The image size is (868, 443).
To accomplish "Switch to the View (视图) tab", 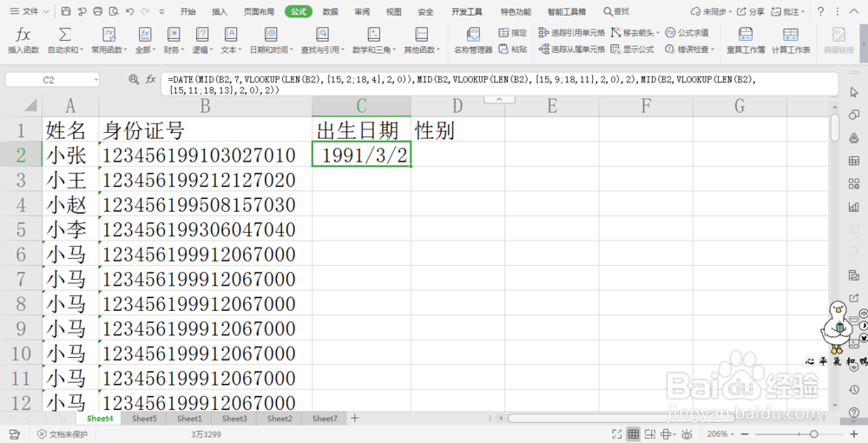I will tap(393, 11).
